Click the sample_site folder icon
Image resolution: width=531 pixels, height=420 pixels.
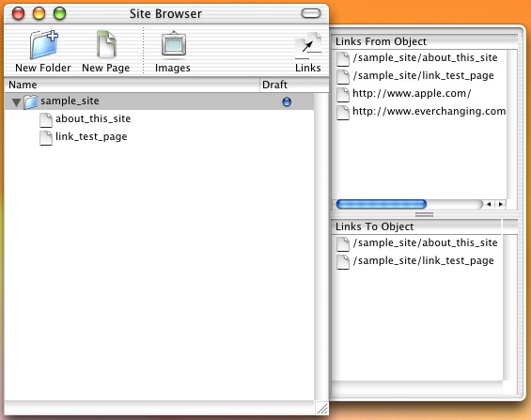tap(30, 101)
